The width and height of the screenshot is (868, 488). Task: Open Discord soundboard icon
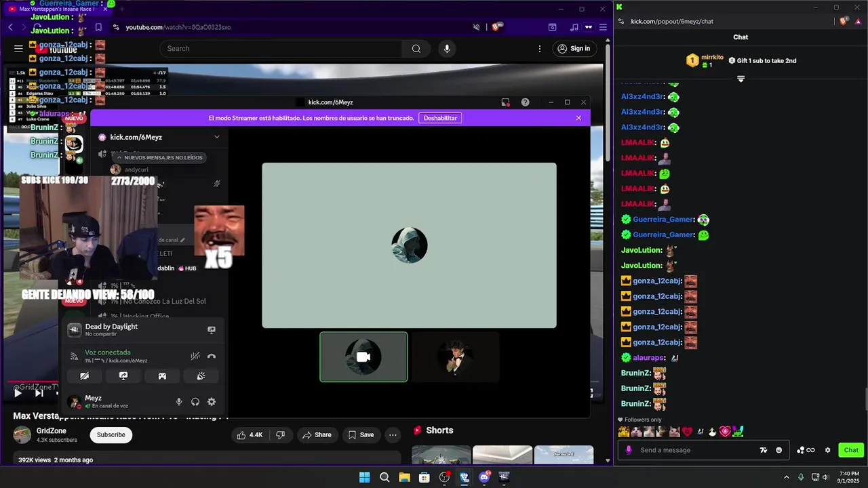click(201, 375)
